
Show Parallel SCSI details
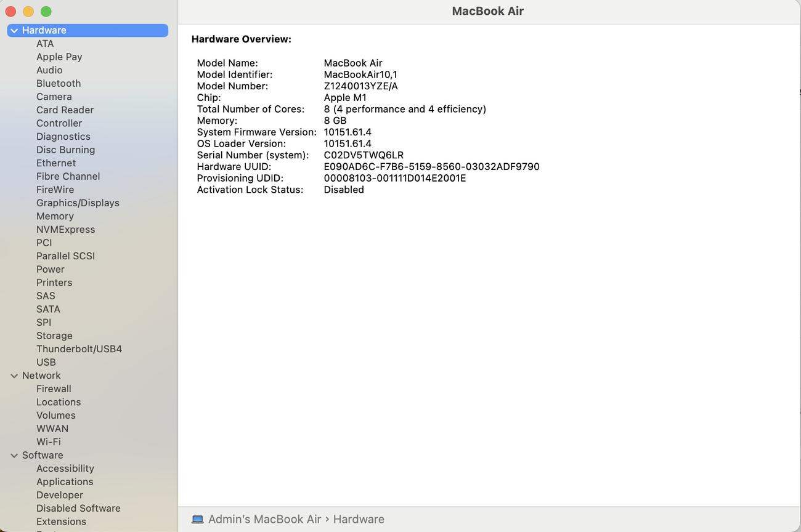(66, 256)
